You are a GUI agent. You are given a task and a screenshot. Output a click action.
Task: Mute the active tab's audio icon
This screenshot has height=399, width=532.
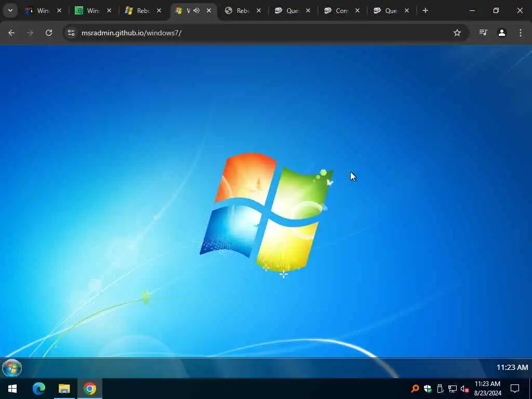coord(196,11)
